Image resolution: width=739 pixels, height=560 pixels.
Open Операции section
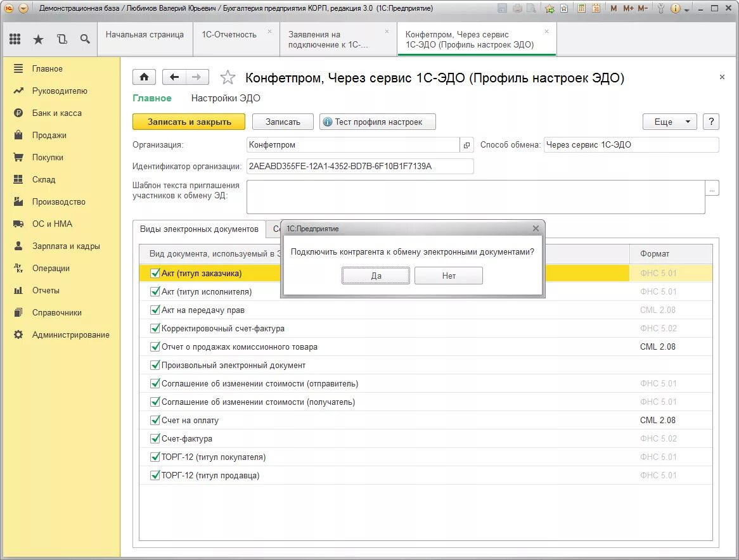pyautogui.click(x=51, y=268)
